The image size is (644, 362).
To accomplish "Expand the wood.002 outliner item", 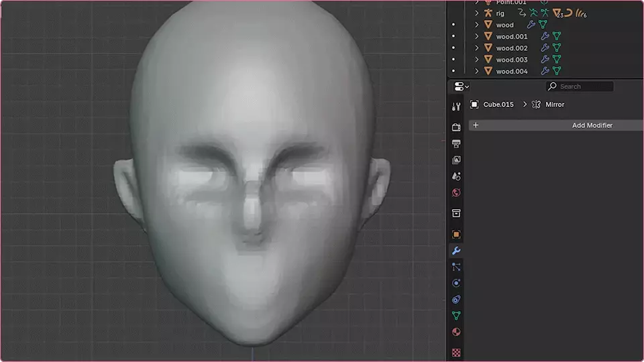I will tap(477, 48).
